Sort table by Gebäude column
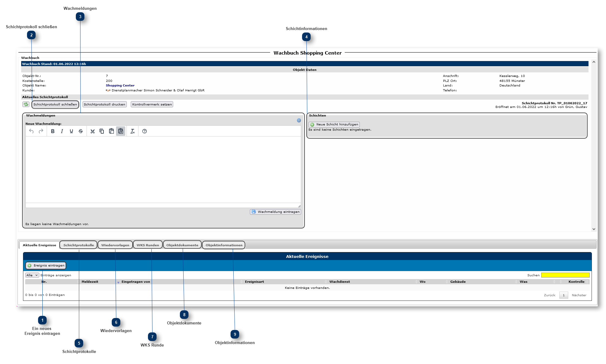This screenshot has height=364, width=606. pos(458,282)
